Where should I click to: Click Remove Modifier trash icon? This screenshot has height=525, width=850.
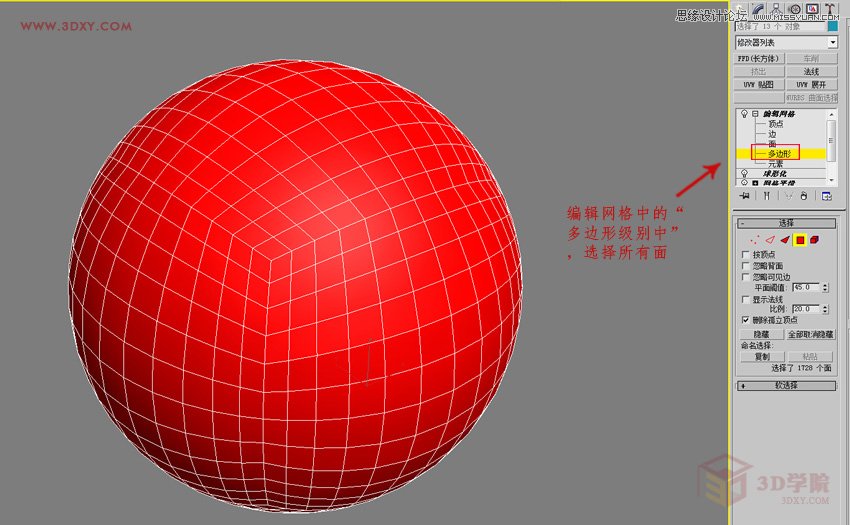coord(804,196)
